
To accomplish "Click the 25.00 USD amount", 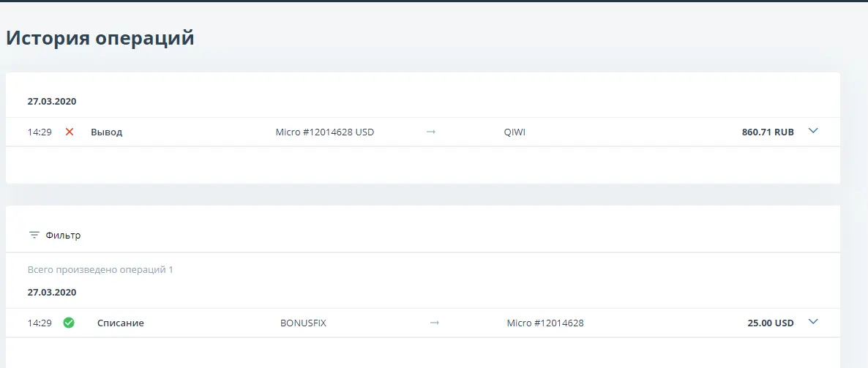I will (771, 323).
